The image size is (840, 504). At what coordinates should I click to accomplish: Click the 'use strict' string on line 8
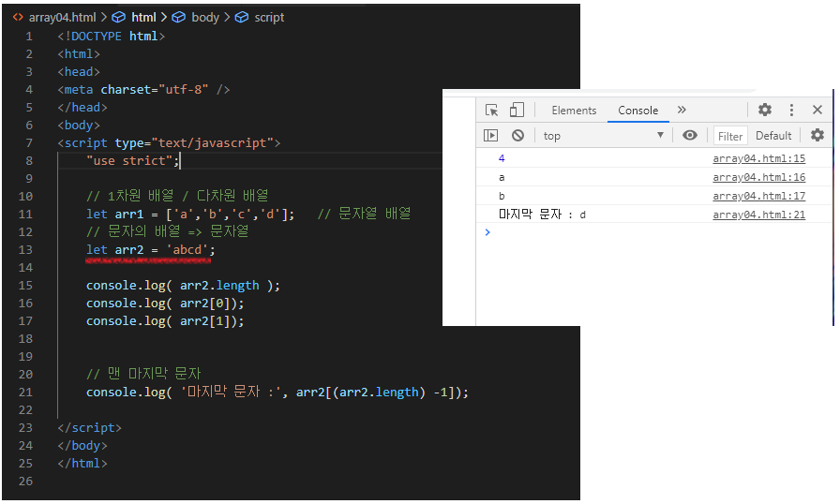click(129, 160)
